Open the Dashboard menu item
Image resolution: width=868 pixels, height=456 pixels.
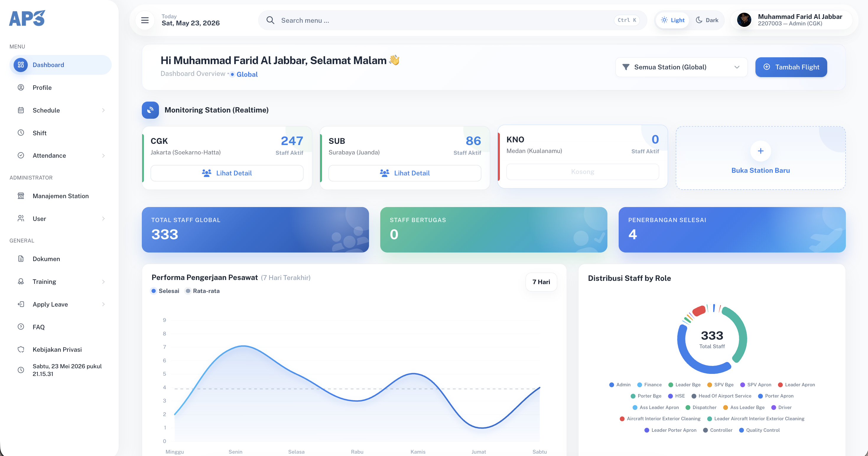[60, 65]
